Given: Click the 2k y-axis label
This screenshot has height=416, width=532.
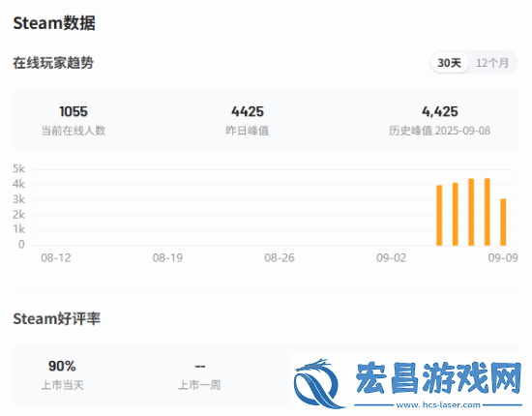Looking at the screenshot, I should (18, 215).
